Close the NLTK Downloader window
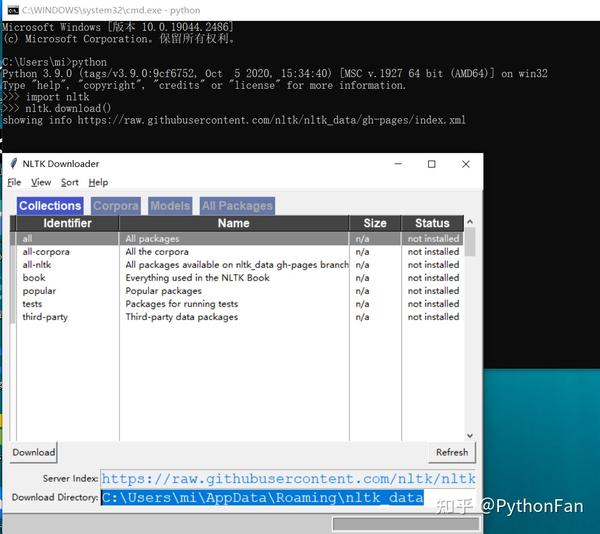 (x=465, y=164)
